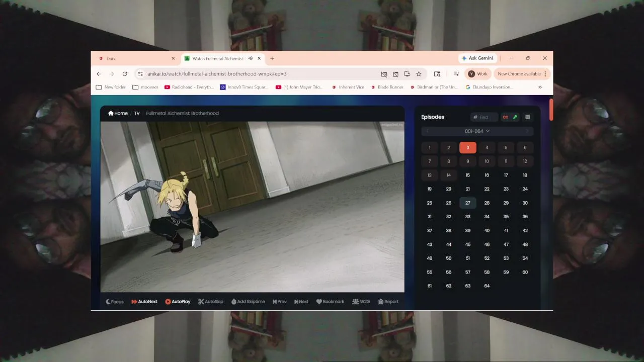Toggle the dub microphone filter
Viewport: 644px width, 362px height.
coord(515,117)
